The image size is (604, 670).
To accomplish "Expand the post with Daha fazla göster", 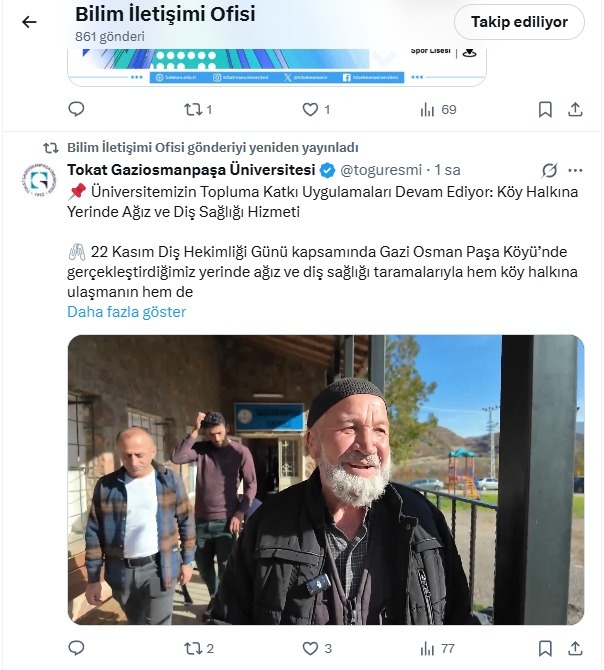I will (126, 312).
